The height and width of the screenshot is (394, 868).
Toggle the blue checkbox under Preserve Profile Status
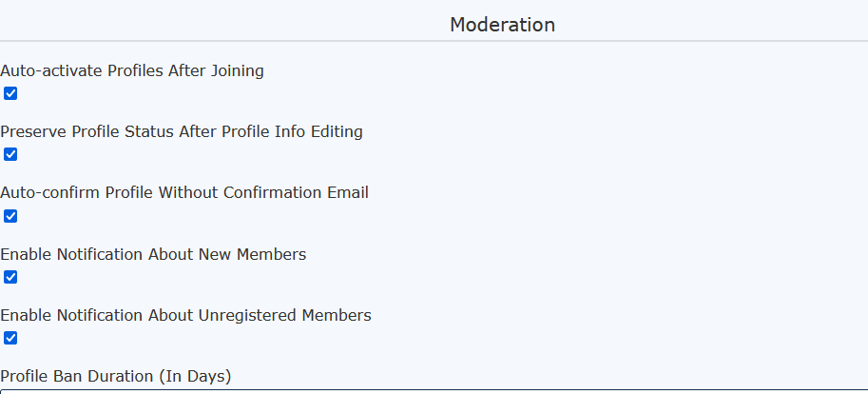pos(10,154)
